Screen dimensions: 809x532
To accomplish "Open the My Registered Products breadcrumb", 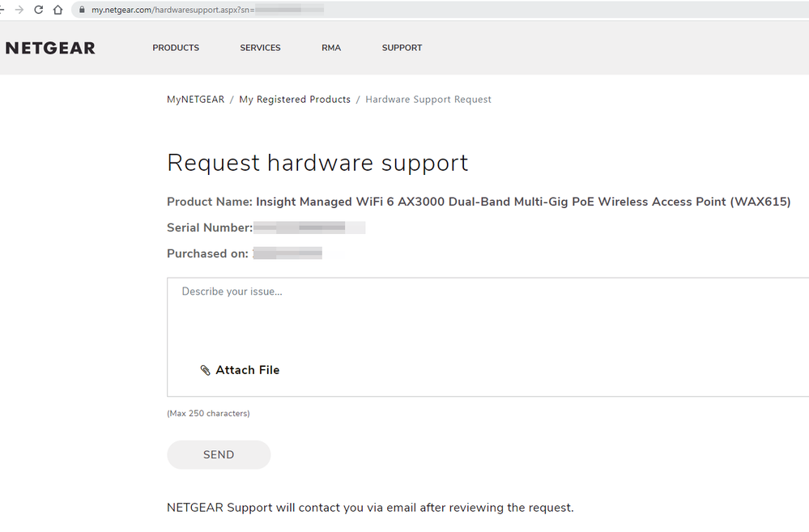I will tap(295, 100).
